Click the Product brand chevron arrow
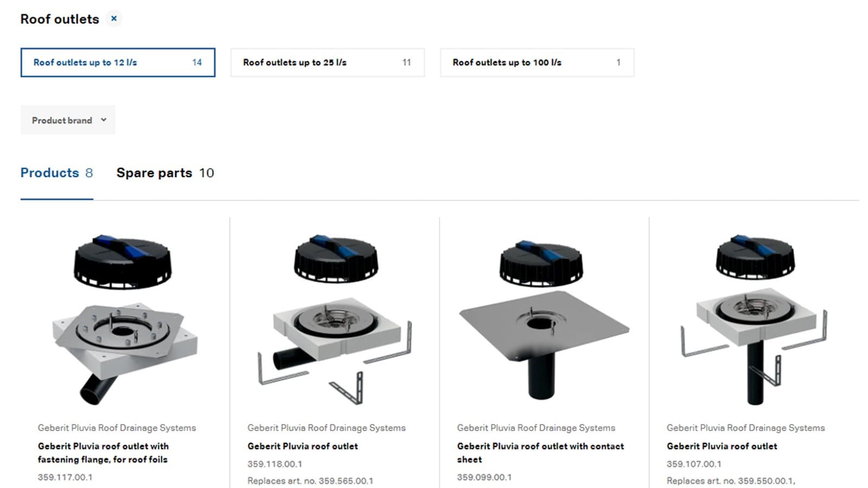Image resolution: width=868 pixels, height=488 pixels. point(104,120)
